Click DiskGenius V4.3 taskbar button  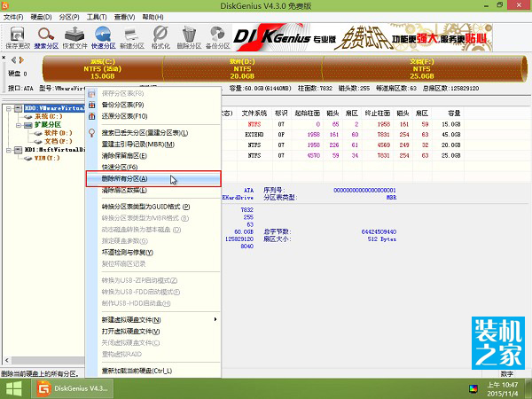coord(73,389)
